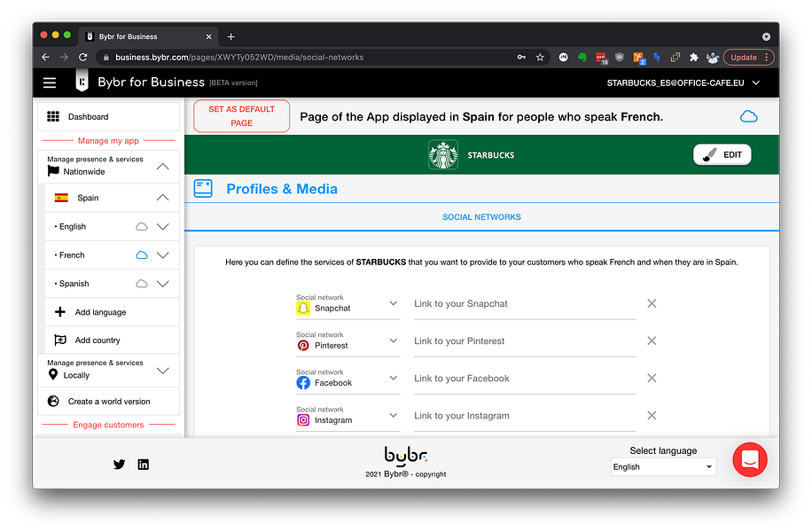Screen dimensions: 812x532
Task: Open the Twitter link in footer
Action: click(119, 464)
